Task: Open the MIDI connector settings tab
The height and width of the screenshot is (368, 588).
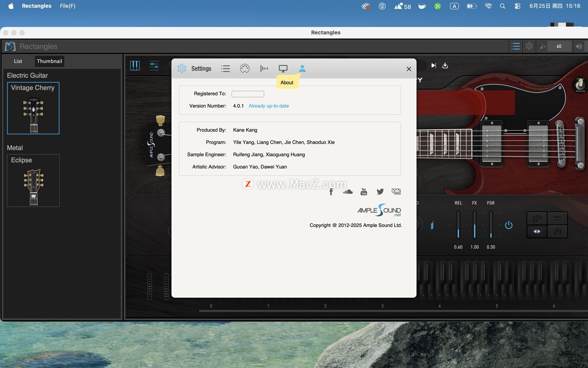Action: [x=245, y=68]
